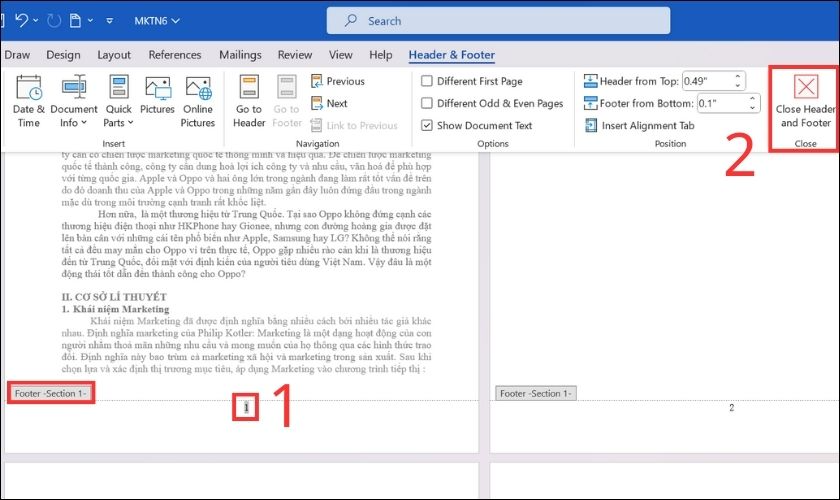Click page number 2 in the footer
Viewport: 840px width, 500px height.
pos(732,408)
